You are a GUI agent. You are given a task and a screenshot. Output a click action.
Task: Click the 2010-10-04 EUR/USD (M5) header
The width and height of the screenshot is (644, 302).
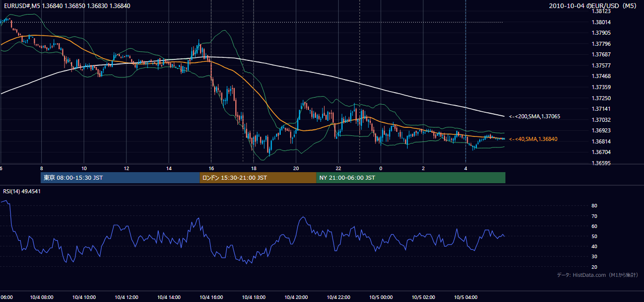pyautogui.click(x=594, y=6)
